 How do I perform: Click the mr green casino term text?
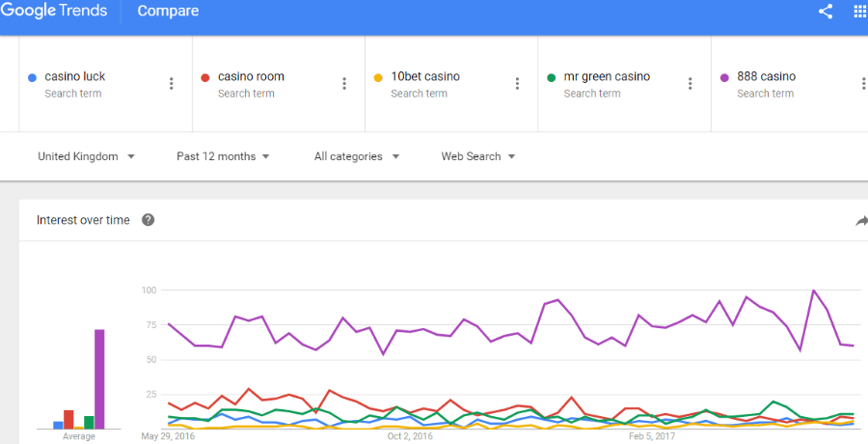[x=607, y=76]
